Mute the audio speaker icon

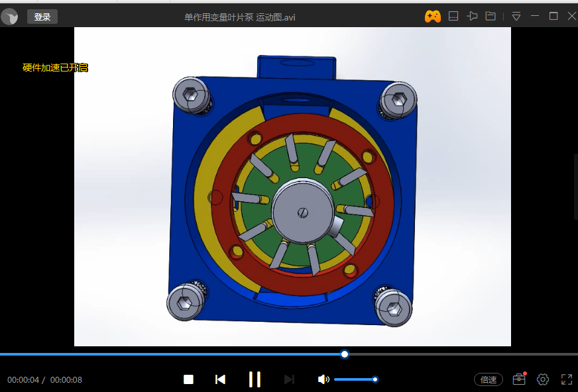tap(323, 379)
